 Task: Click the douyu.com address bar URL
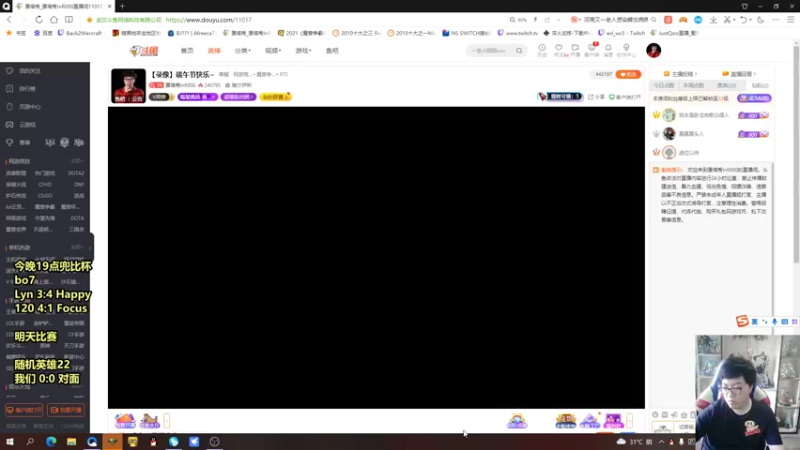pyautogui.click(x=208, y=20)
